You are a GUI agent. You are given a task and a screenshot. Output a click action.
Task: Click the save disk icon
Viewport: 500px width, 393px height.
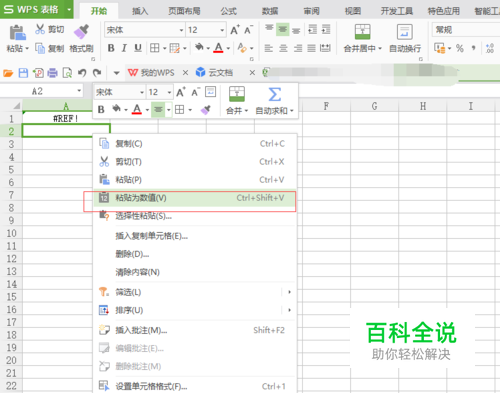click(x=23, y=73)
